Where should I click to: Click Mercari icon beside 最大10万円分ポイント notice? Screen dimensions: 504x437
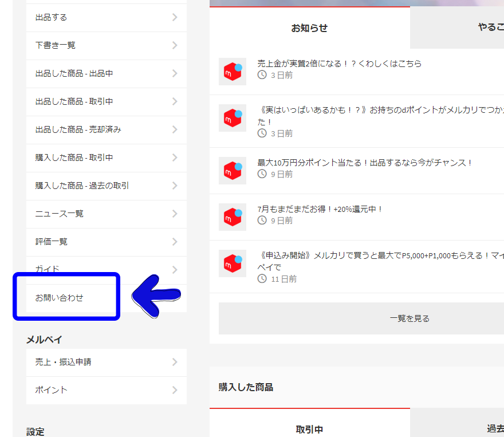233,170
